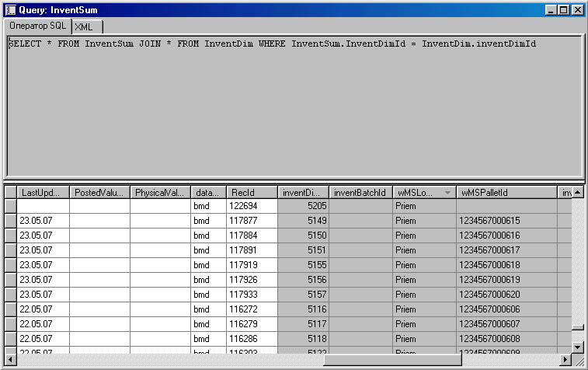Click the Query window title icon
Screen dimensions: 588x370
(x=11, y=10)
